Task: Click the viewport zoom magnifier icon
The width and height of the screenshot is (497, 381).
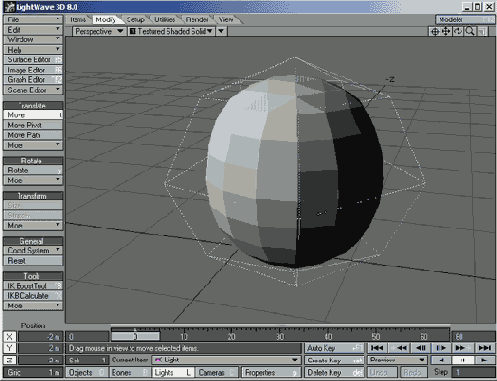Action: point(470,31)
